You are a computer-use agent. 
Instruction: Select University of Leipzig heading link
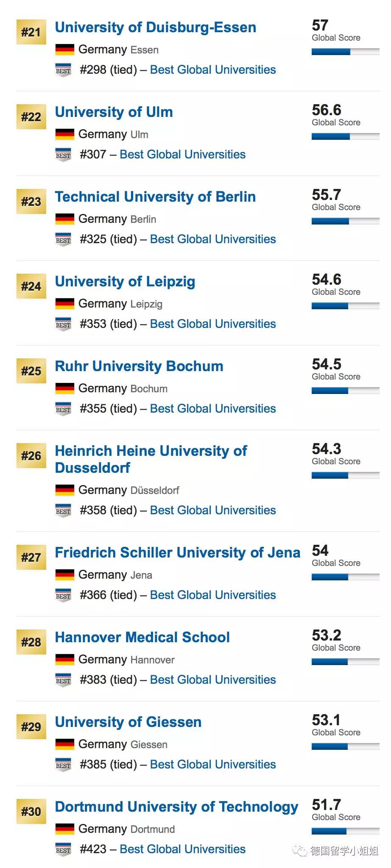click(125, 282)
